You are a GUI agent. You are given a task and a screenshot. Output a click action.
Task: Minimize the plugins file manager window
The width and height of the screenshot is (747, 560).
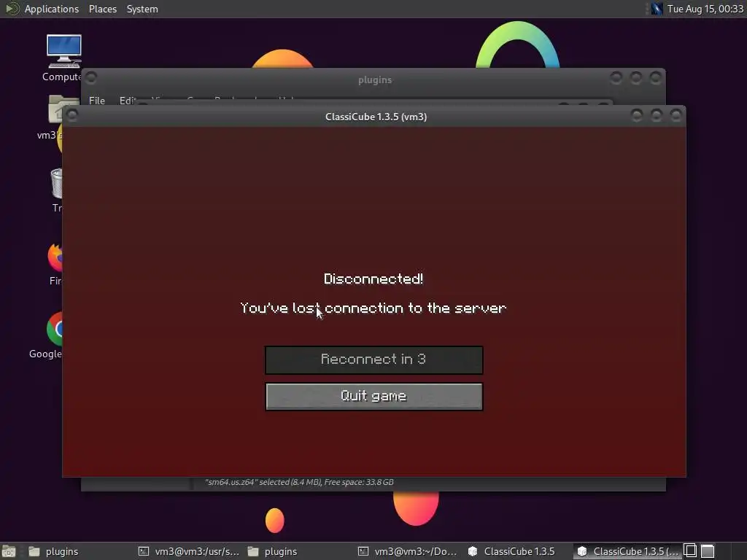616,77
